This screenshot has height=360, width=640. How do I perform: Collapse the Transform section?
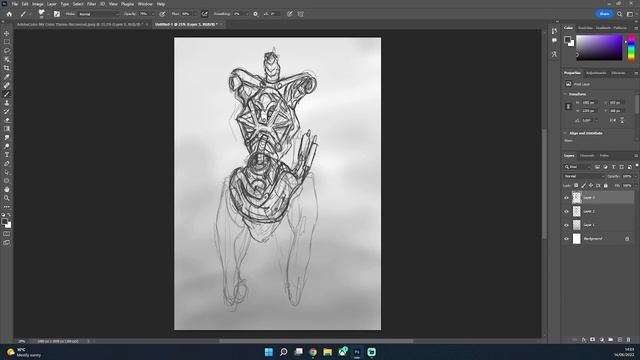click(566, 94)
